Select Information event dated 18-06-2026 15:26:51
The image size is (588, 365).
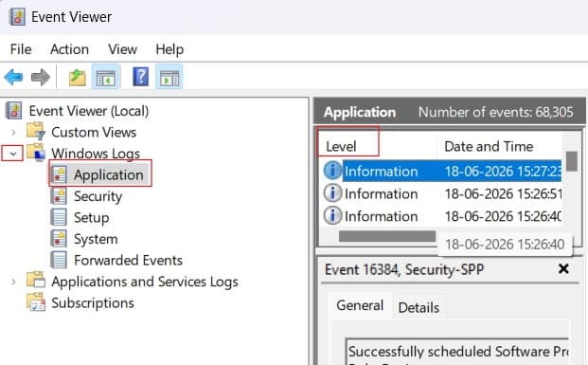tap(442, 193)
